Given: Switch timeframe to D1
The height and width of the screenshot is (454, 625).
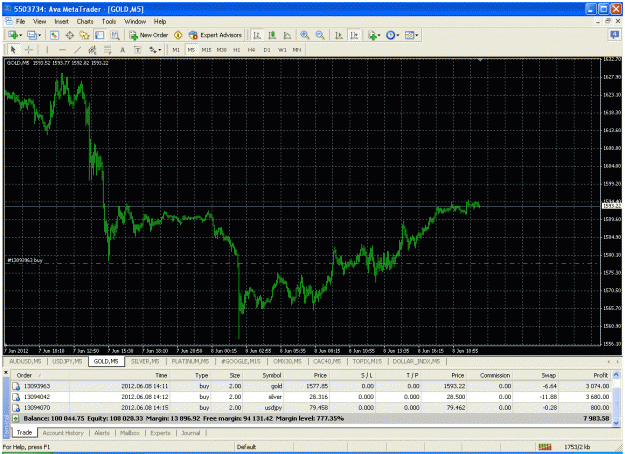Looking at the screenshot, I should tap(267, 50).
